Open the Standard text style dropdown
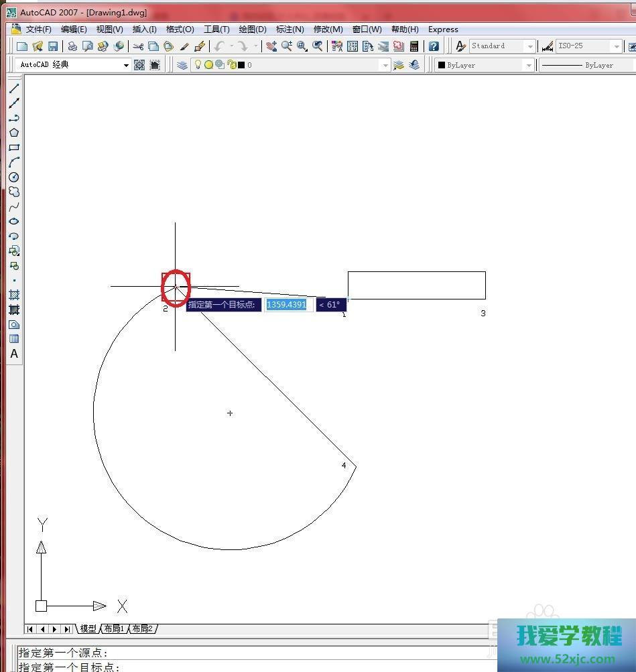The height and width of the screenshot is (672, 636). [x=529, y=46]
